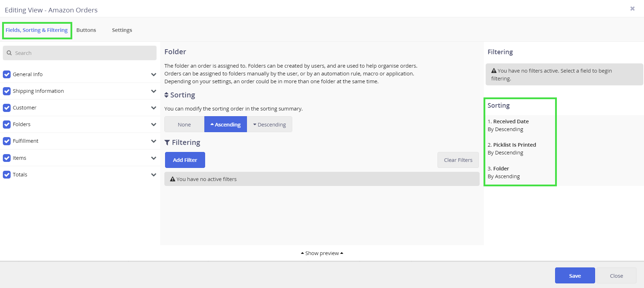Uncheck the General Info checkbox
Image resolution: width=644 pixels, height=288 pixels.
(7, 74)
